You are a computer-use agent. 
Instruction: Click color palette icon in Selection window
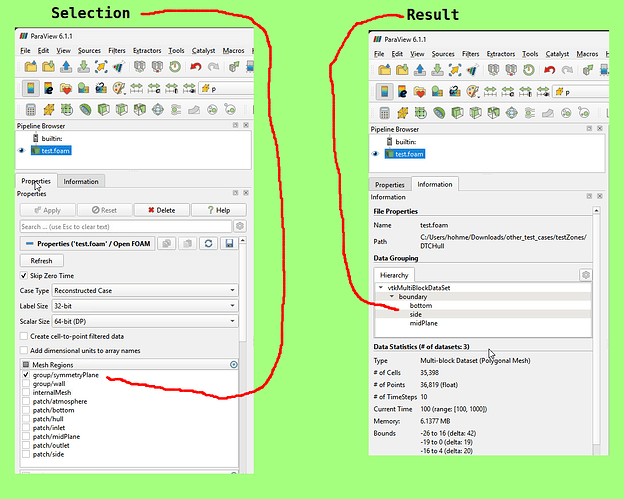(x=119, y=88)
